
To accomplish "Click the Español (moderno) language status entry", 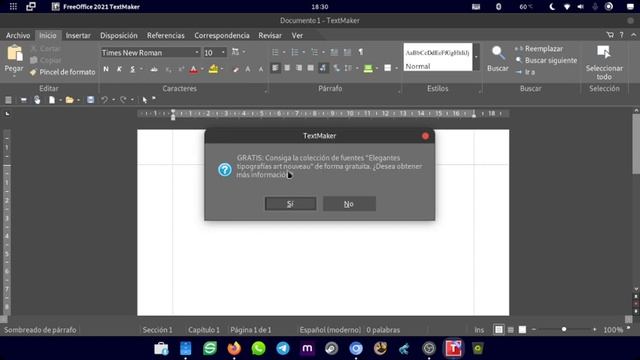I will pos(330,330).
